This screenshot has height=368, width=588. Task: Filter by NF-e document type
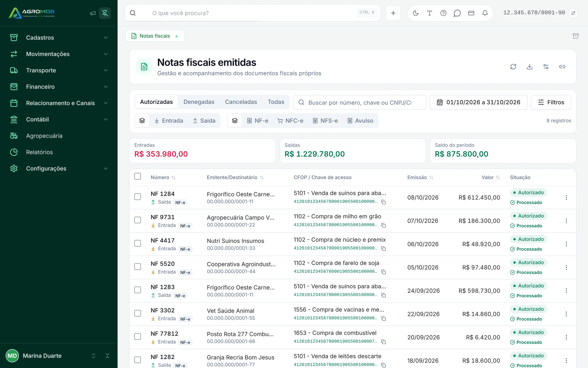click(x=258, y=121)
